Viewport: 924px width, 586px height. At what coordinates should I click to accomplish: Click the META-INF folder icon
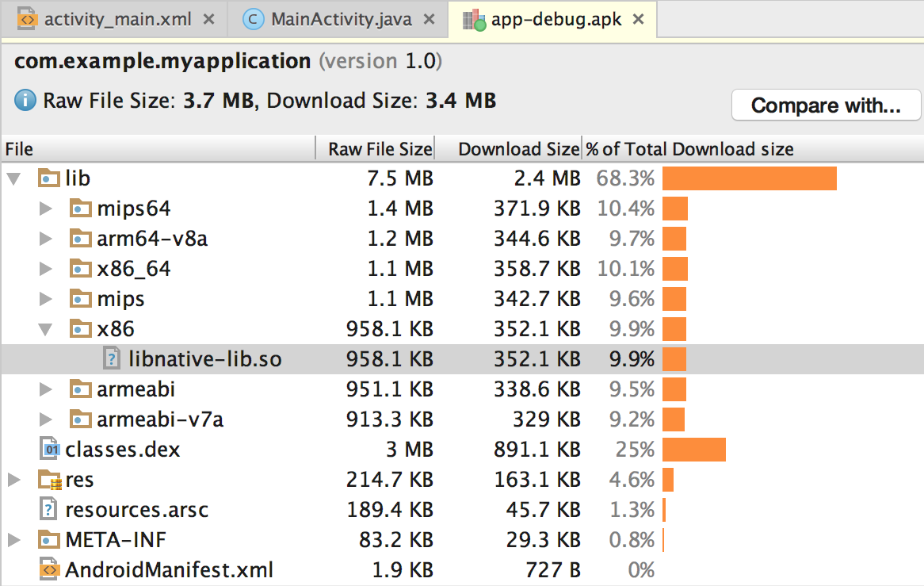50,540
